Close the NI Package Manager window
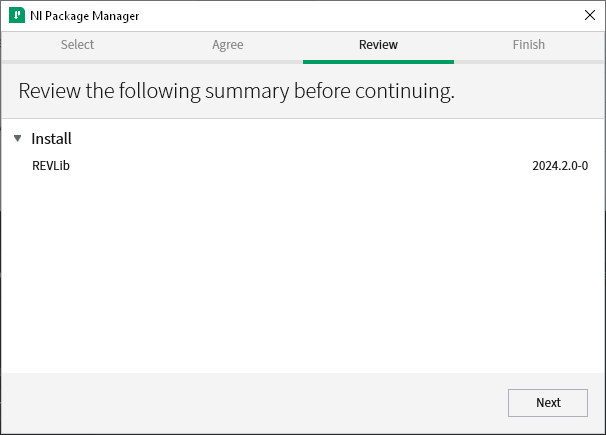 tap(589, 16)
